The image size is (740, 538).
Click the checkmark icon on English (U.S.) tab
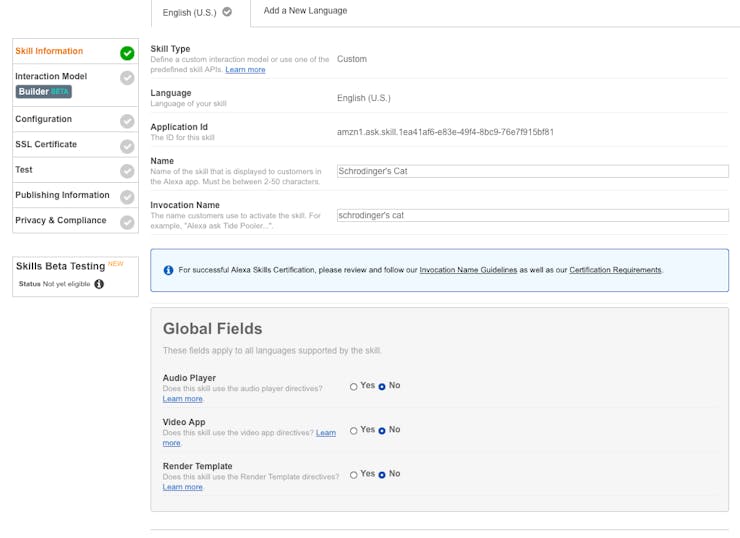pos(227,12)
